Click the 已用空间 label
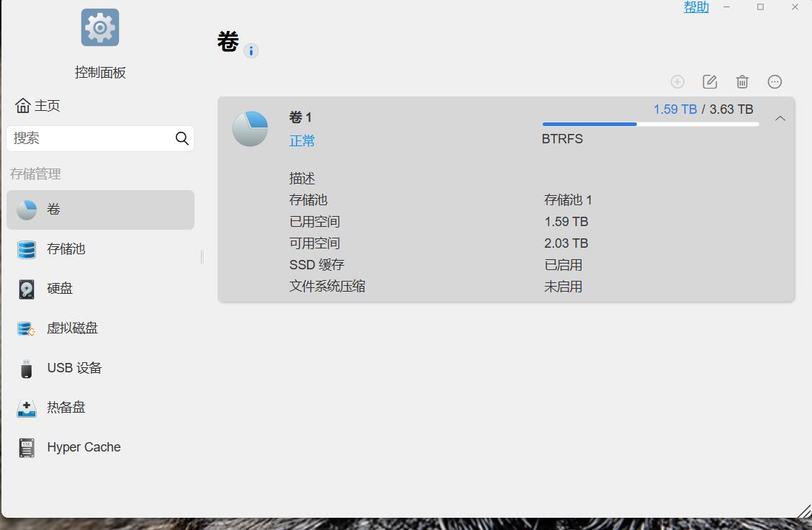812x530 pixels. [x=314, y=222]
